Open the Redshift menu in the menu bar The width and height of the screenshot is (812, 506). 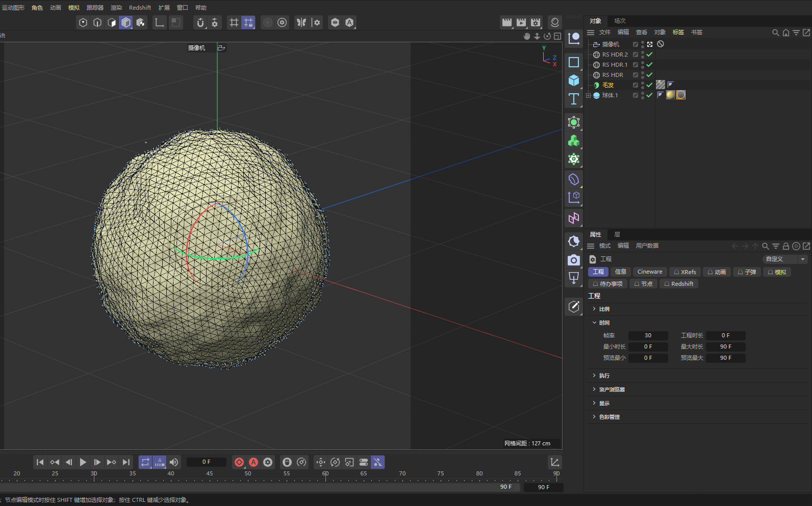(x=140, y=8)
